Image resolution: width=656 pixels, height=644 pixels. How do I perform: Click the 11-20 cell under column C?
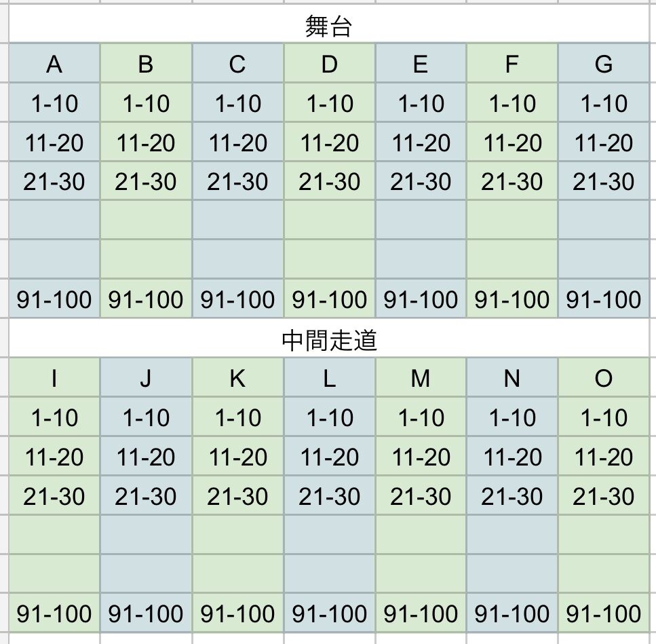pos(237,142)
